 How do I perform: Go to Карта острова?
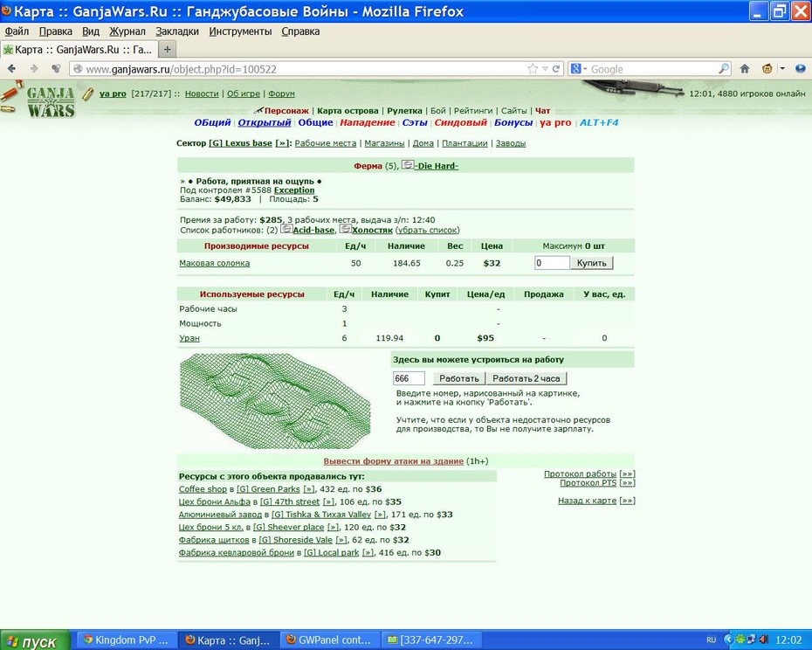point(348,110)
